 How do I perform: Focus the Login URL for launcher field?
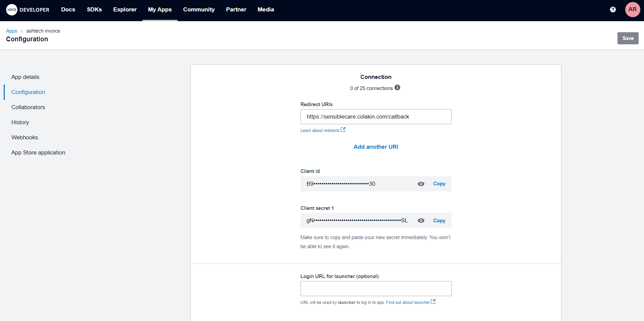[x=376, y=289]
